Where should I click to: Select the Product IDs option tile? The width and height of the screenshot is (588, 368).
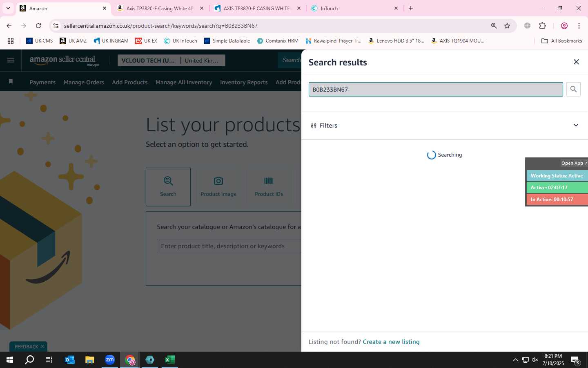(269, 186)
